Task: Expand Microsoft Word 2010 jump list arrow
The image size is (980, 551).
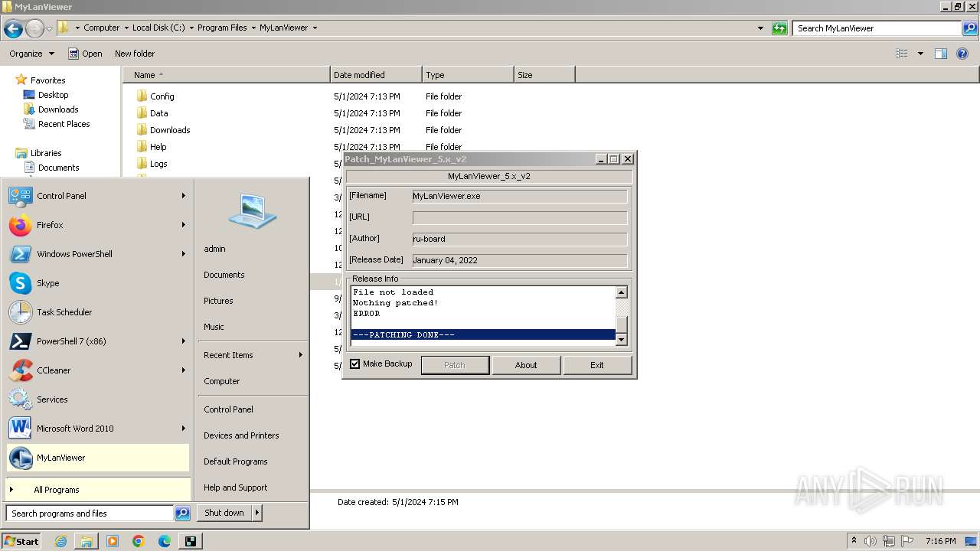Action: click(x=184, y=429)
